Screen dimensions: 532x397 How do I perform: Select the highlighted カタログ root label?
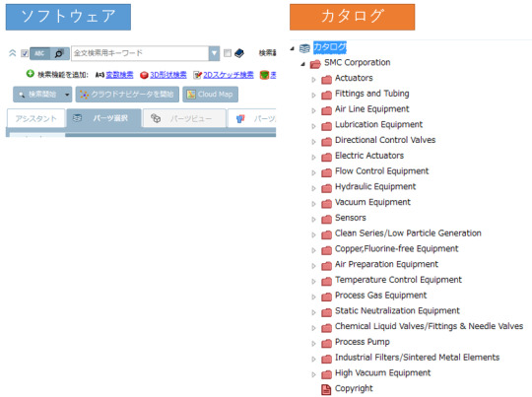pos(330,47)
